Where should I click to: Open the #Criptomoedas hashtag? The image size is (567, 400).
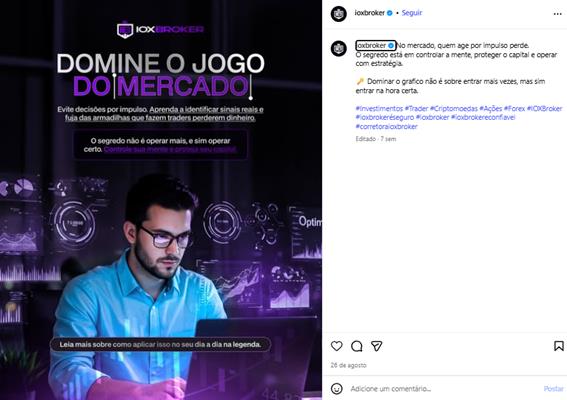coord(453,108)
